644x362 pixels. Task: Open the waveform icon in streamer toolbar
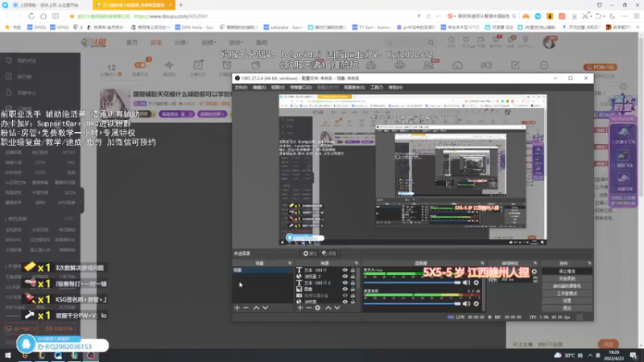[x=169, y=65]
